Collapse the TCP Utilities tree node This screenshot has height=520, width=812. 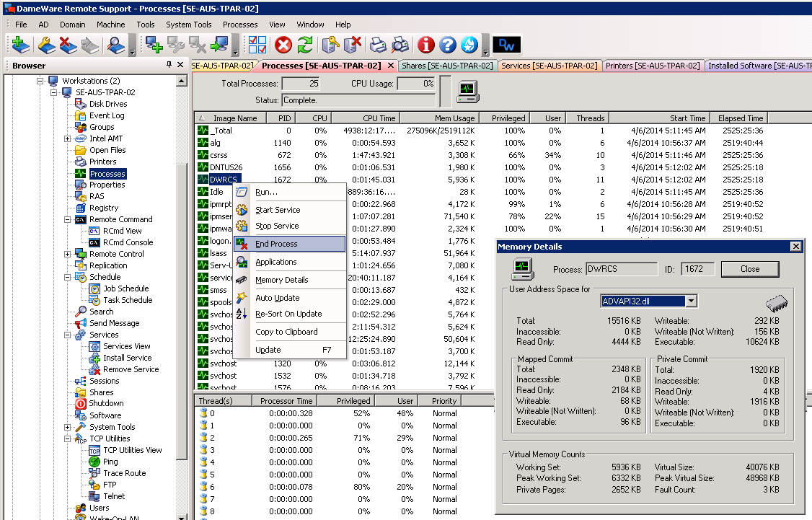click(67, 439)
